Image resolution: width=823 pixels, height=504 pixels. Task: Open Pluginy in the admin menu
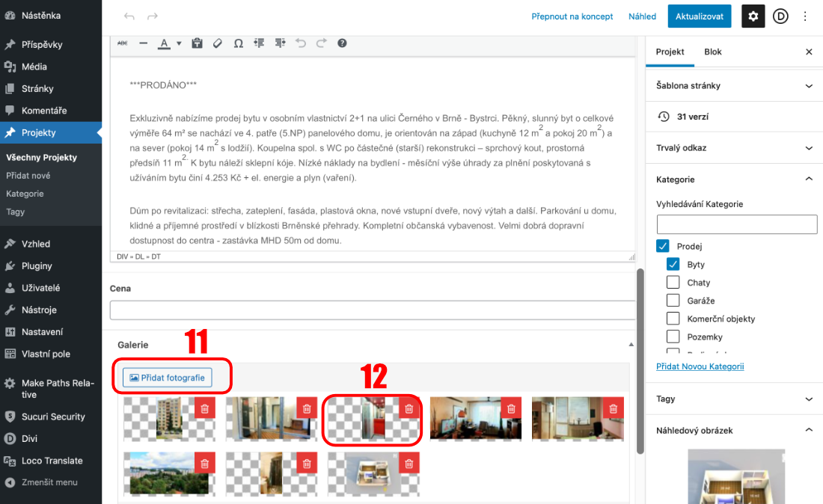[x=37, y=265]
